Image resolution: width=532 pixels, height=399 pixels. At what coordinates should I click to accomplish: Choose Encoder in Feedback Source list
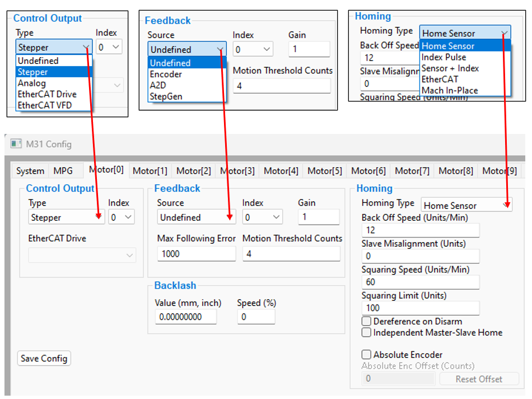tap(166, 75)
